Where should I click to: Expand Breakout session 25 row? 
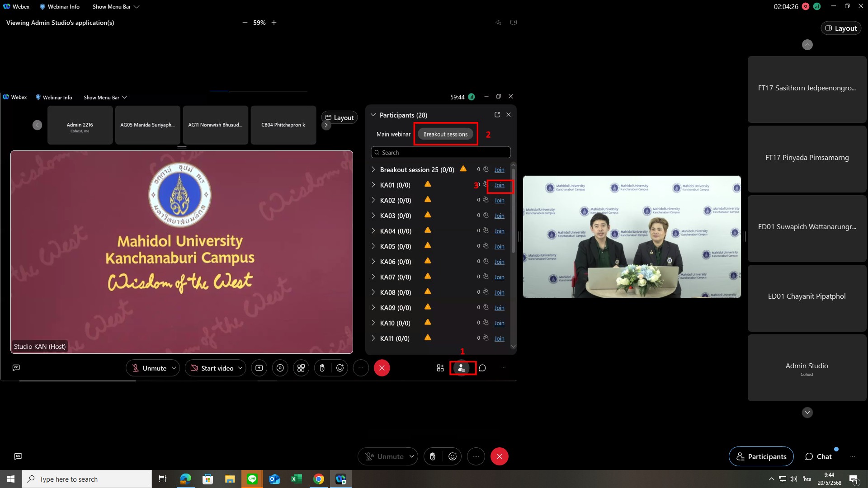click(x=373, y=169)
